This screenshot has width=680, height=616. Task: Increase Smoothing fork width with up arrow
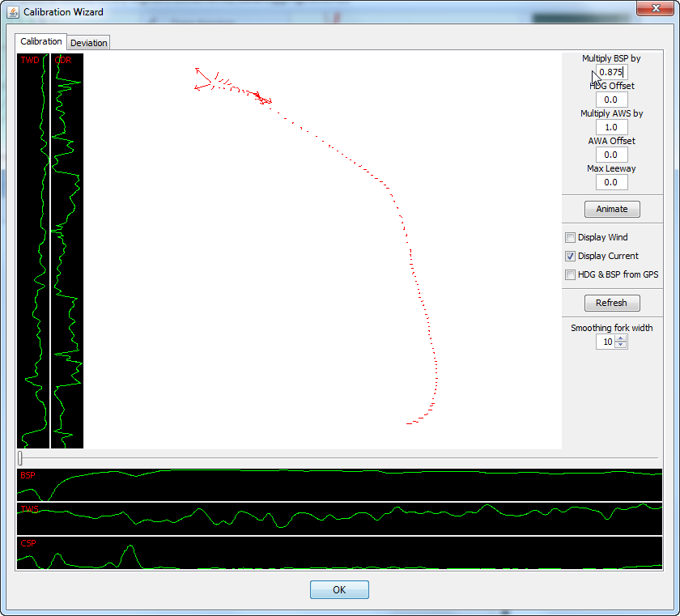coord(621,338)
